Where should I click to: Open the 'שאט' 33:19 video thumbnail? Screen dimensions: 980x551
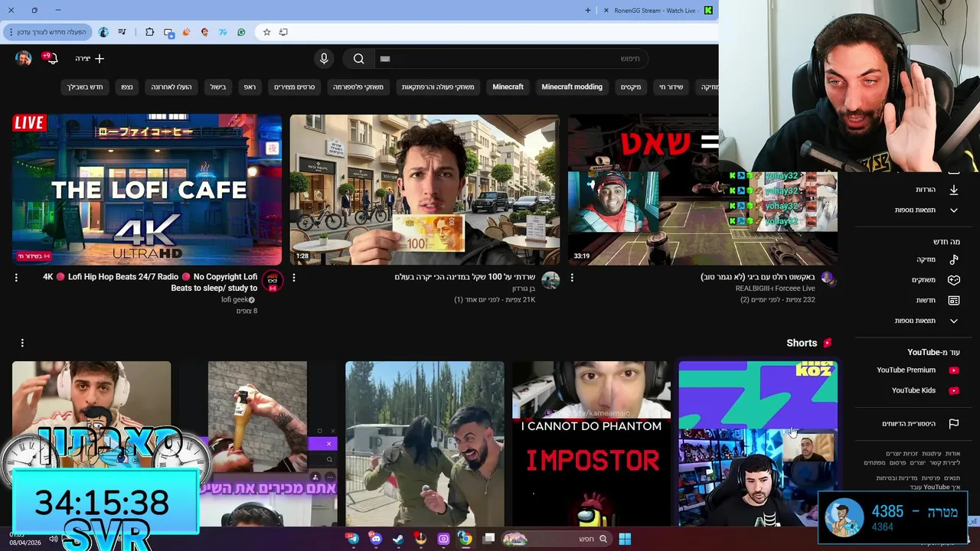coord(702,190)
